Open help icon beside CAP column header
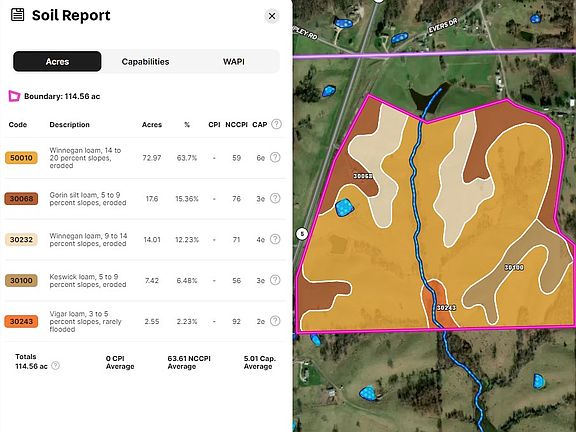This screenshot has width=576, height=432. coord(276,124)
